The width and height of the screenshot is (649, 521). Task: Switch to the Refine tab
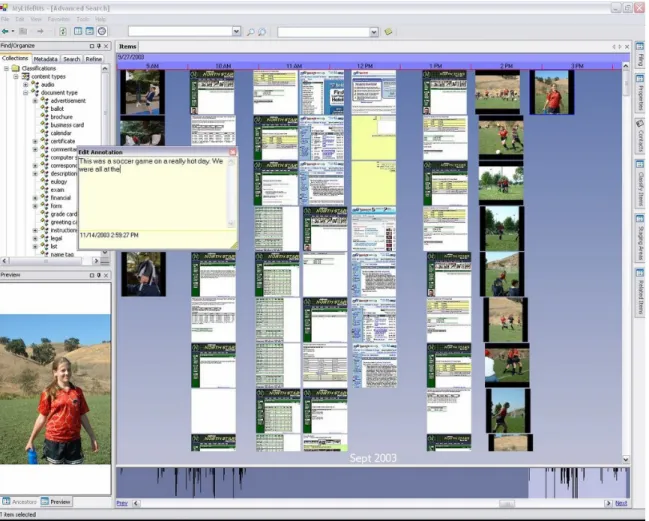[x=94, y=59]
